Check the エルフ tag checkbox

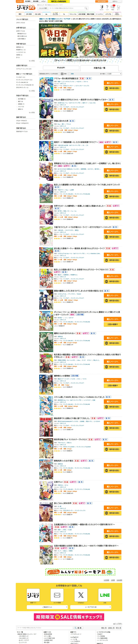[17, 107]
